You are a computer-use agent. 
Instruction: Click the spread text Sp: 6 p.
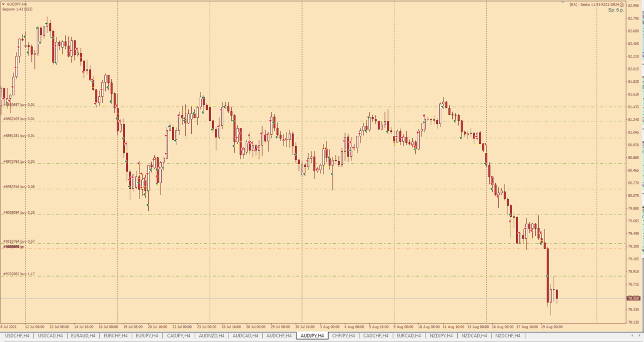tap(616, 10)
